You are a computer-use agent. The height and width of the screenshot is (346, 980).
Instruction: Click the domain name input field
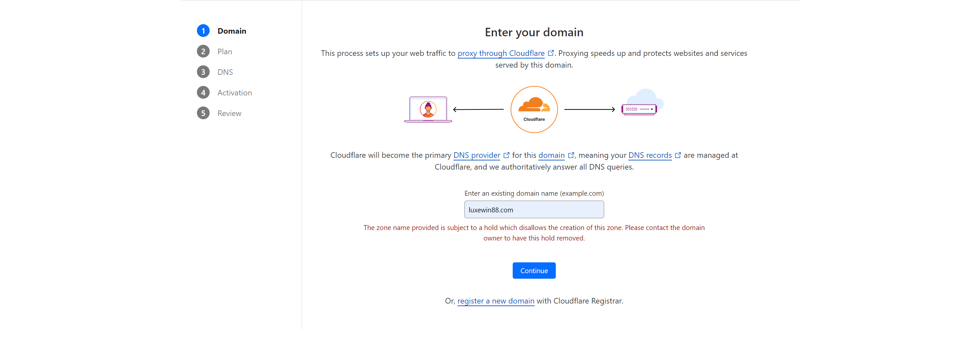pos(534,209)
